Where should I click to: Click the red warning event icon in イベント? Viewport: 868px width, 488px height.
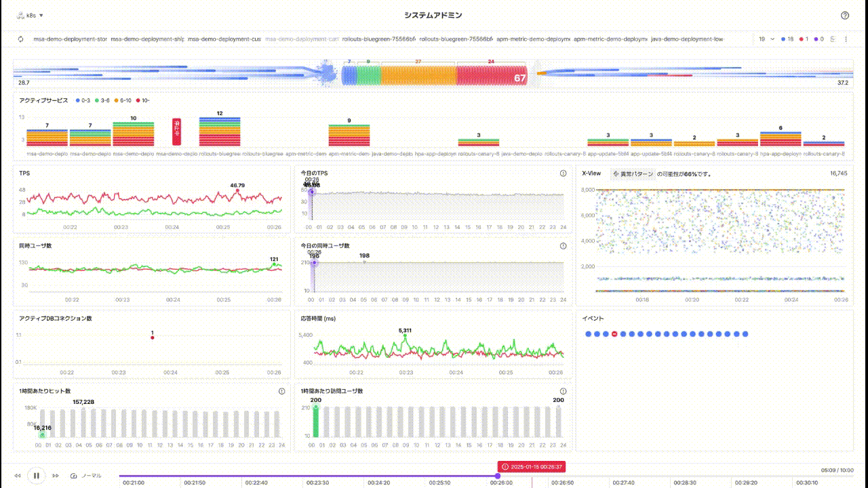[x=614, y=334]
